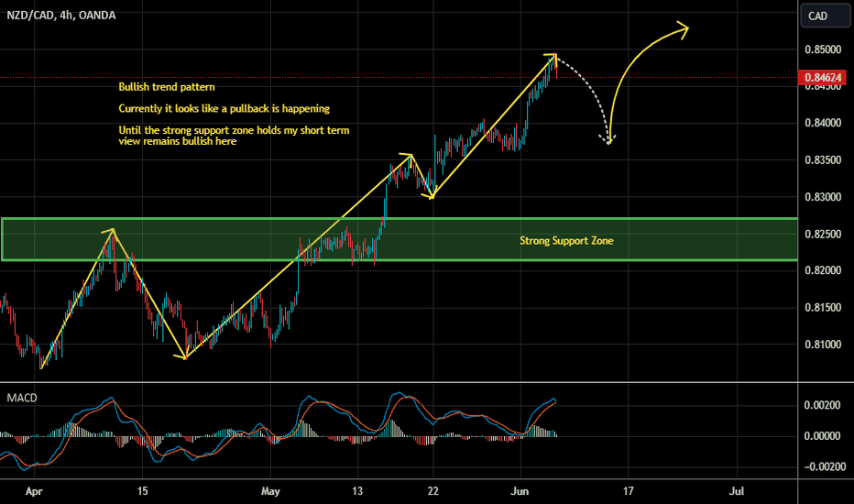Select the 'Currently it looks like a pullback' note
The height and width of the screenshot is (504, 854).
pos(224,108)
